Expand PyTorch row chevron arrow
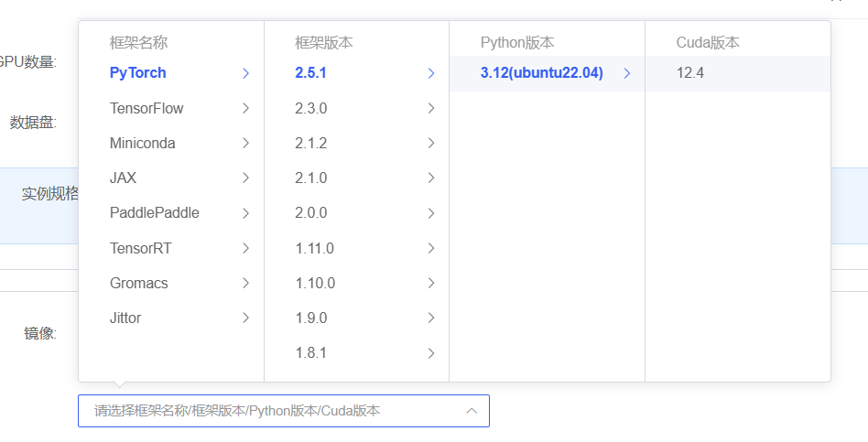Image resolution: width=868 pixels, height=442 pixels. pos(245,73)
